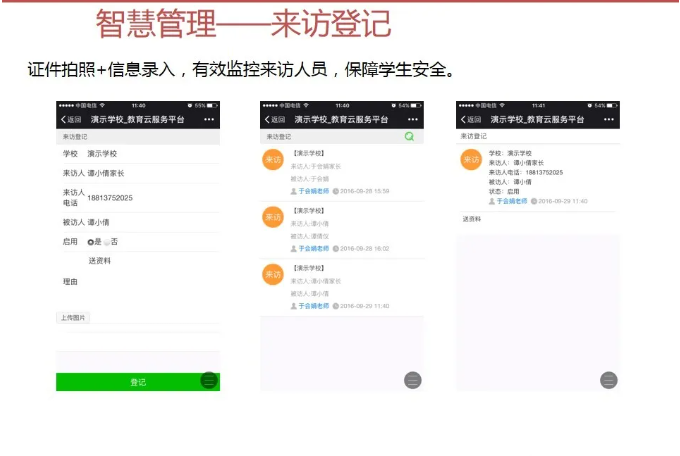680x456 pixels.
Task: Click the orange 来访 avatar on detail screen
Action: tap(471, 160)
